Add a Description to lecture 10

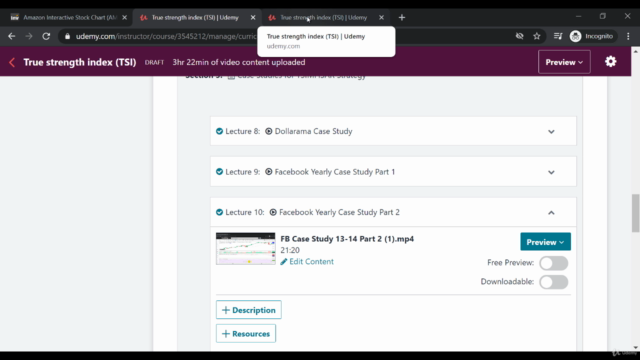pos(249,310)
